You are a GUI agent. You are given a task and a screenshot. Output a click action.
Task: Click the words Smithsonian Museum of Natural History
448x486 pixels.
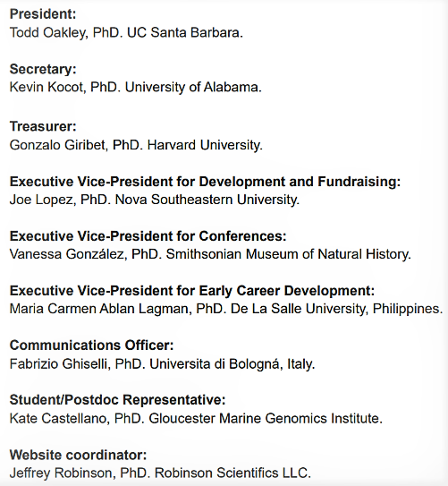[x=288, y=254]
